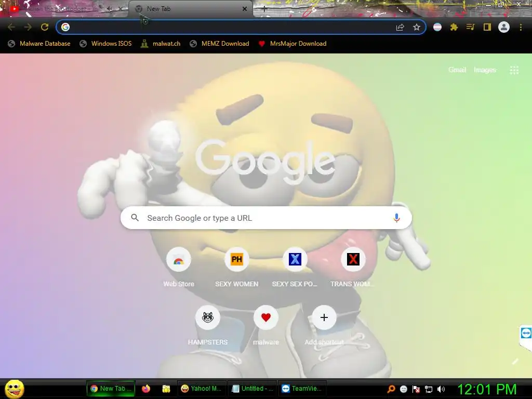Viewport: 532px width, 399px height.
Task: Open a new tab with the plus button
Action: (x=264, y=9)
